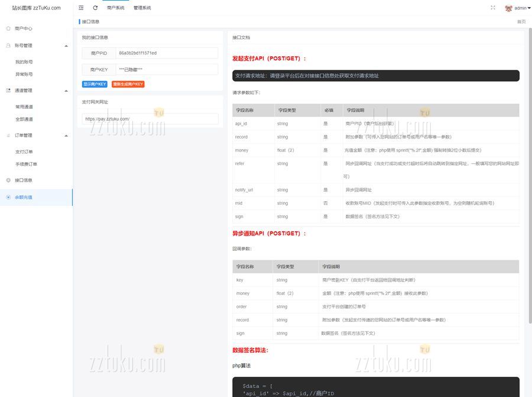Open 手续费订单 submenu item
The image size is (532, 397).
pyautogui.click(x=26, y=164)
